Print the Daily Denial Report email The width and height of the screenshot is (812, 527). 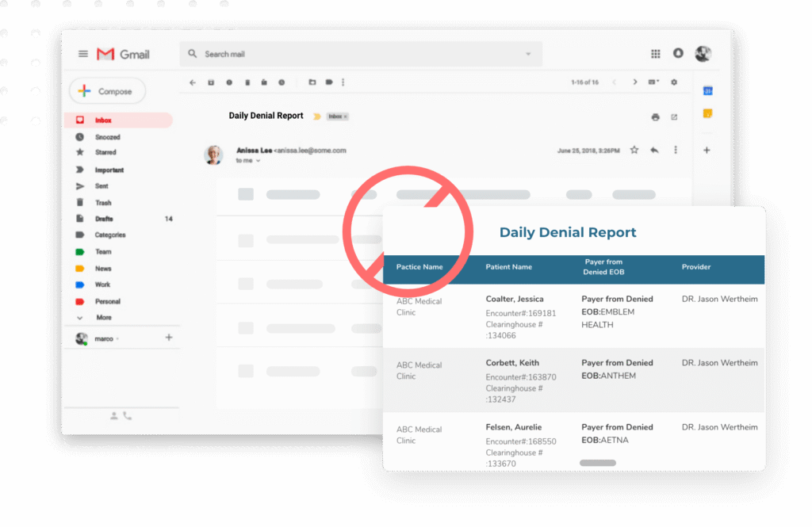click(x=655, y=117)
